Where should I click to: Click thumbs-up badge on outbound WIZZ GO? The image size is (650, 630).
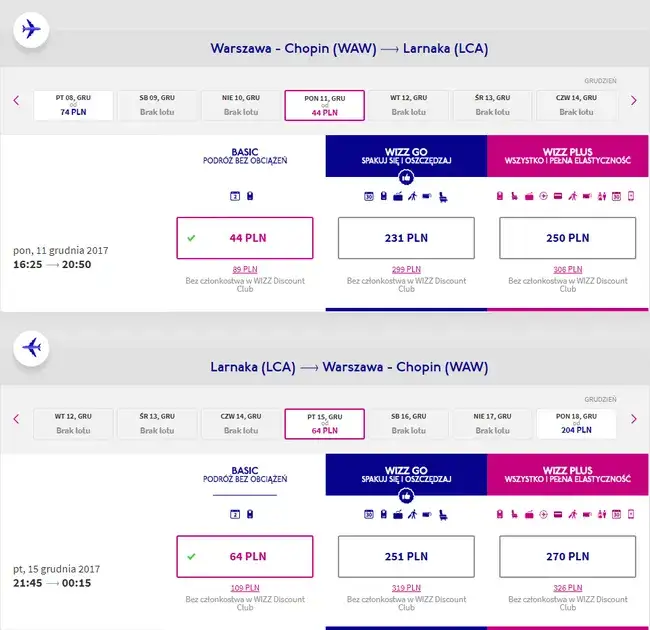[x=406, y=178]
